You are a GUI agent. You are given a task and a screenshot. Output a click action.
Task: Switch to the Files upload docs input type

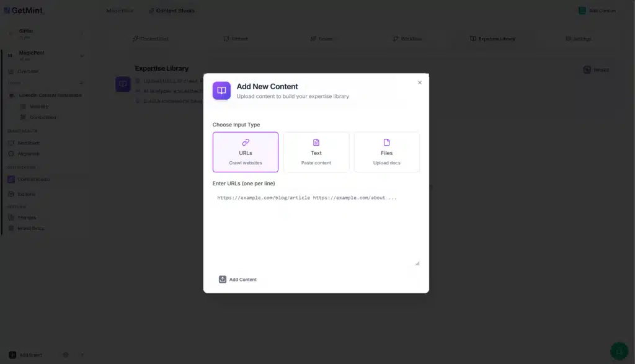click(386, 152)
